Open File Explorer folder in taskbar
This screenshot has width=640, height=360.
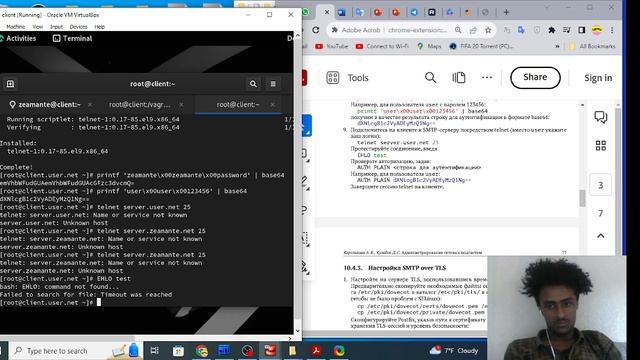tap(293, 351)
